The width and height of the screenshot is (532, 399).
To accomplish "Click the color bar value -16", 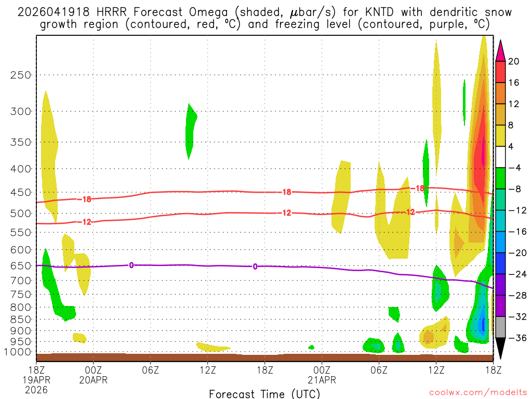I will pyautogui.click(x=517, y=232).
